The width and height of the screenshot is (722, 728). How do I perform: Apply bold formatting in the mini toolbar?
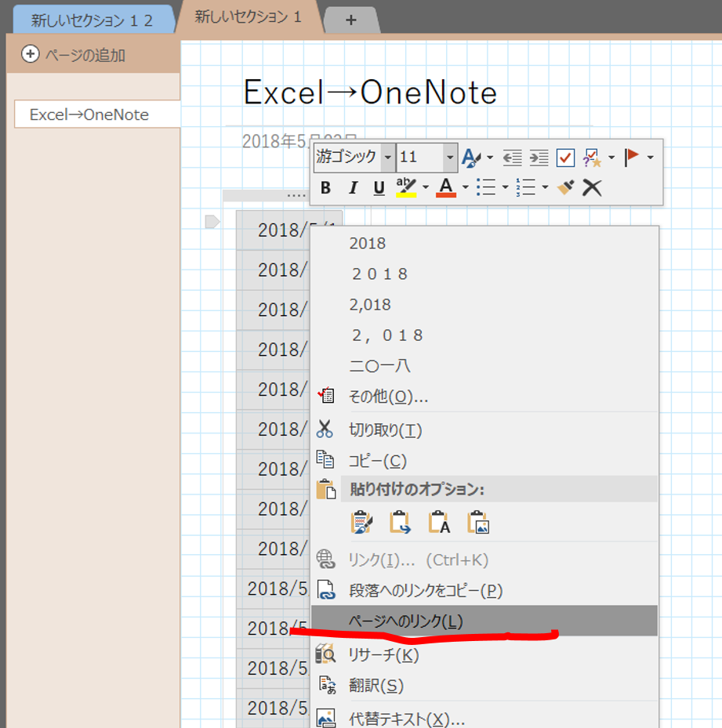325,187
